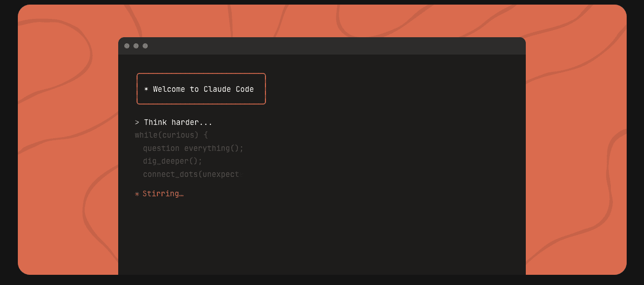Select the 'Welcome to Claude Code' banner text
Screen dimensions: 644x285
coord(203,89)
